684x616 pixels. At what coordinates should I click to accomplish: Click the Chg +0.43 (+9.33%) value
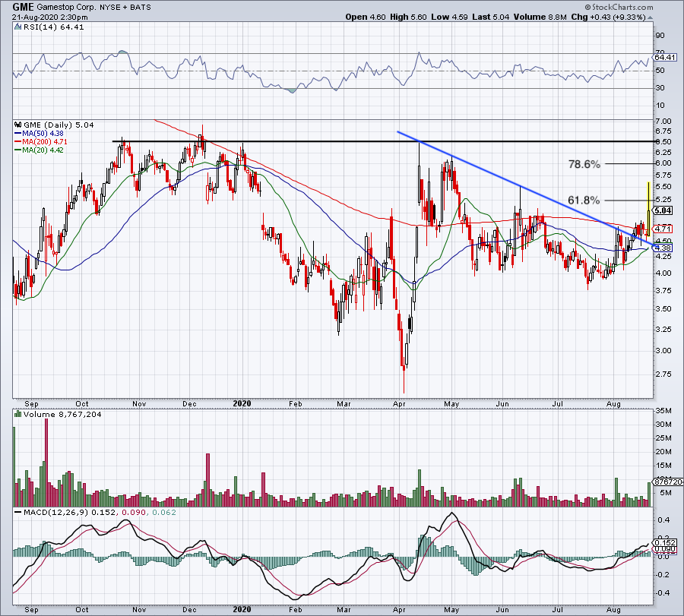tap(608, 17)
